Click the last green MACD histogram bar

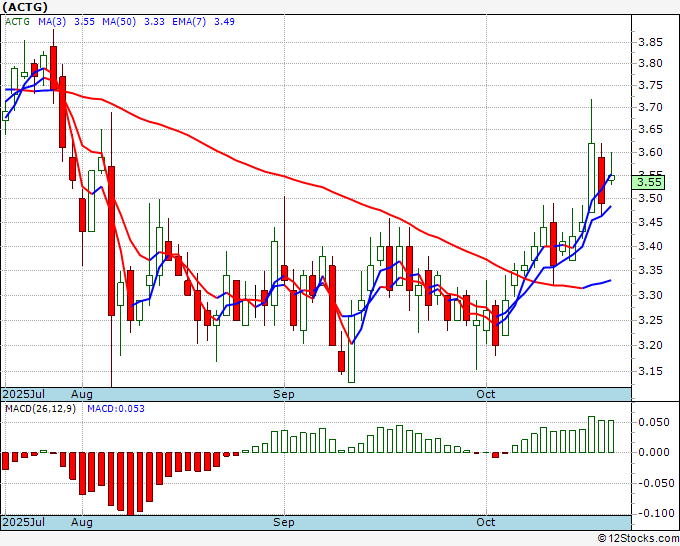pos(611,436)
